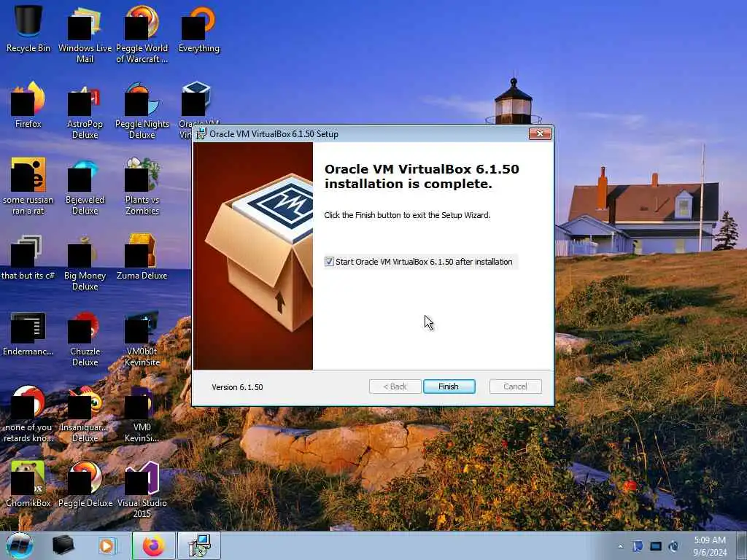The height and width of the screenshot is (560, 747).
Task: Click the Setup title bar installer icon
Action: [201, 134]
